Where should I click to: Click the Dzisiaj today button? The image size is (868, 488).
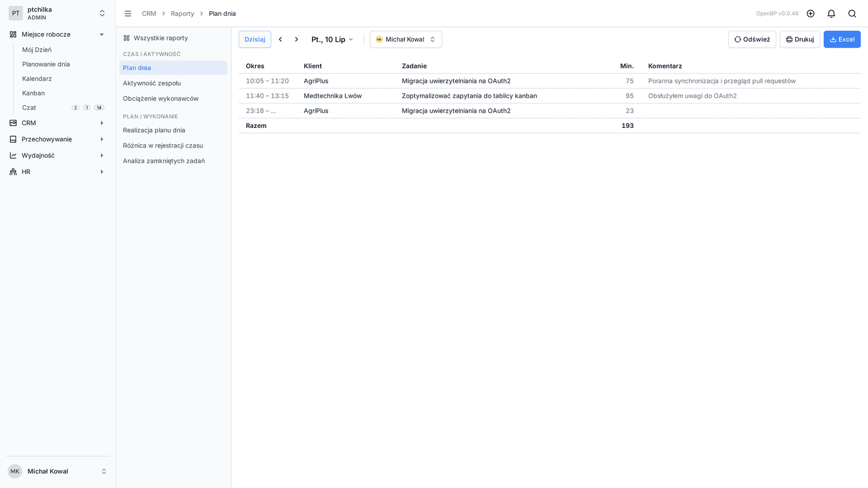coord(255,40)
